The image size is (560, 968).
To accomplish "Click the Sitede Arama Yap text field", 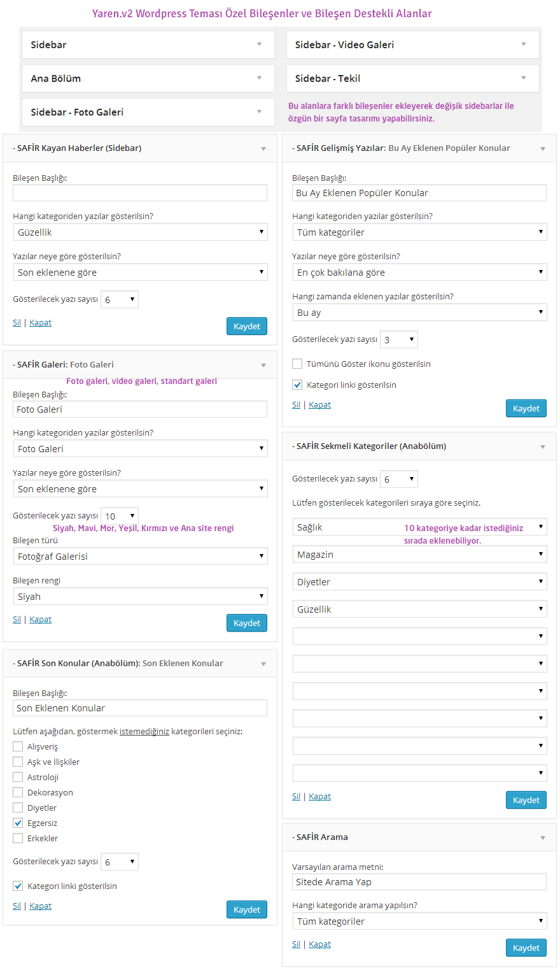I will tap(419, 881).
